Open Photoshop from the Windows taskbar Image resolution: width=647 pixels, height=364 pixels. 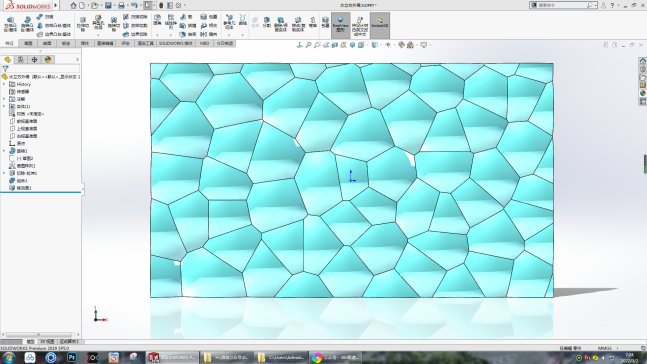72,357
